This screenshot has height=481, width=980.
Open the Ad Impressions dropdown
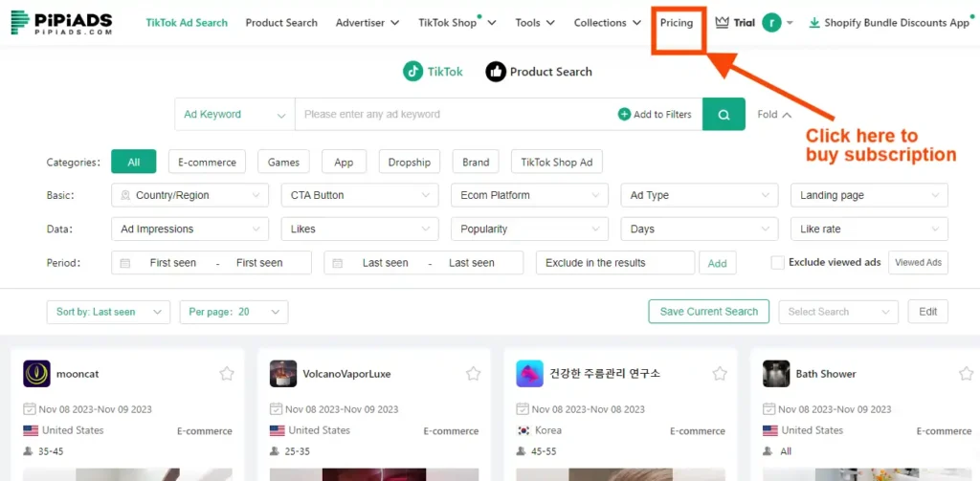coord(190,230)
